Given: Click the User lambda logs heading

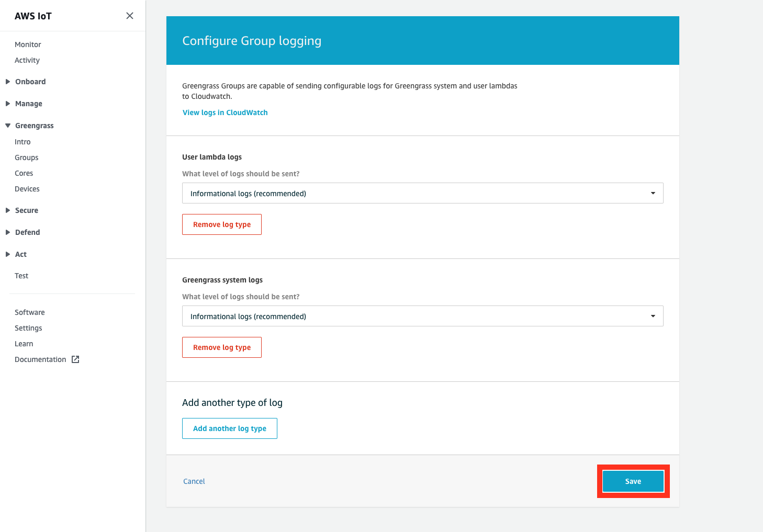Looking at the screenshot, I should pyautogui.click(x=212, y=157).
